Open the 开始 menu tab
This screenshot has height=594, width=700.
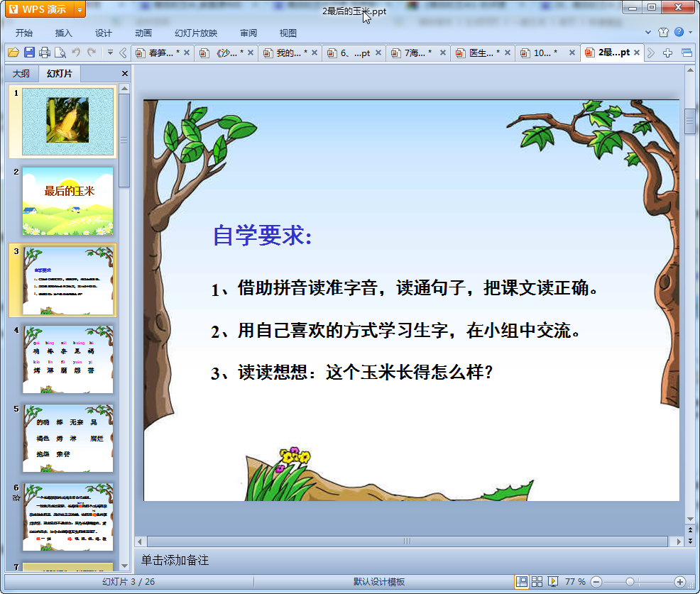tap(23, 33)
